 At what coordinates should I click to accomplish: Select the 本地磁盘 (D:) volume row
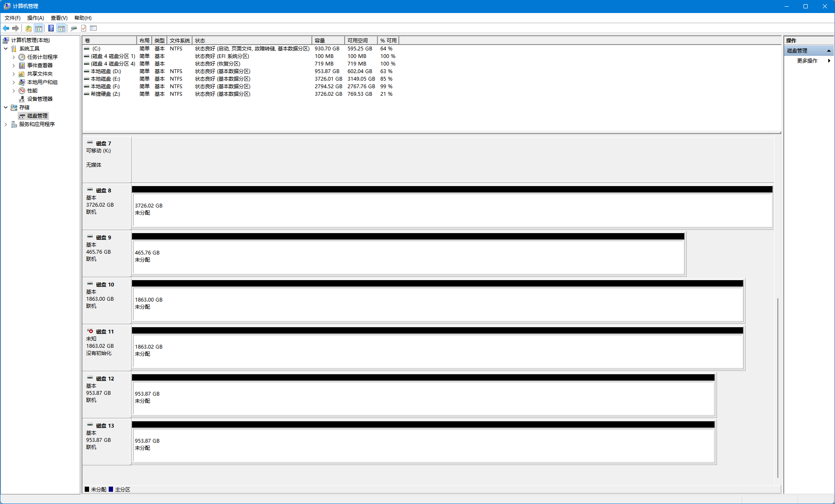coord(241,71)
